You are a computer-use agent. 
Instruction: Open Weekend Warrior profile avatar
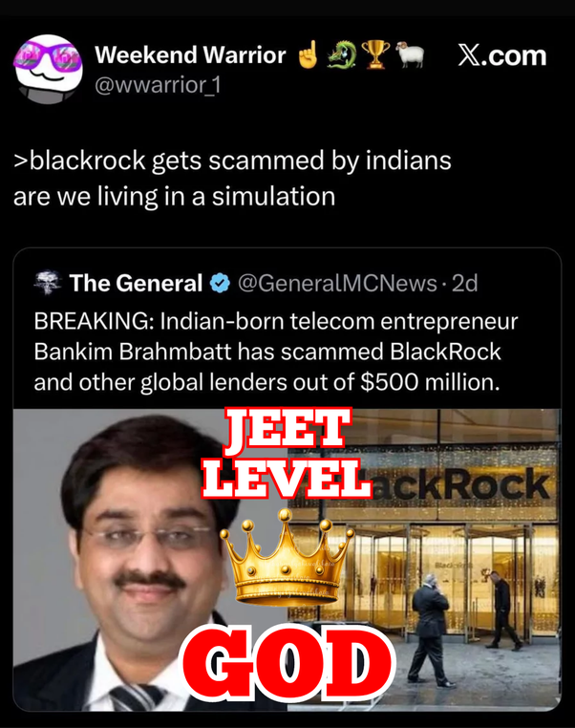(49, 69)
